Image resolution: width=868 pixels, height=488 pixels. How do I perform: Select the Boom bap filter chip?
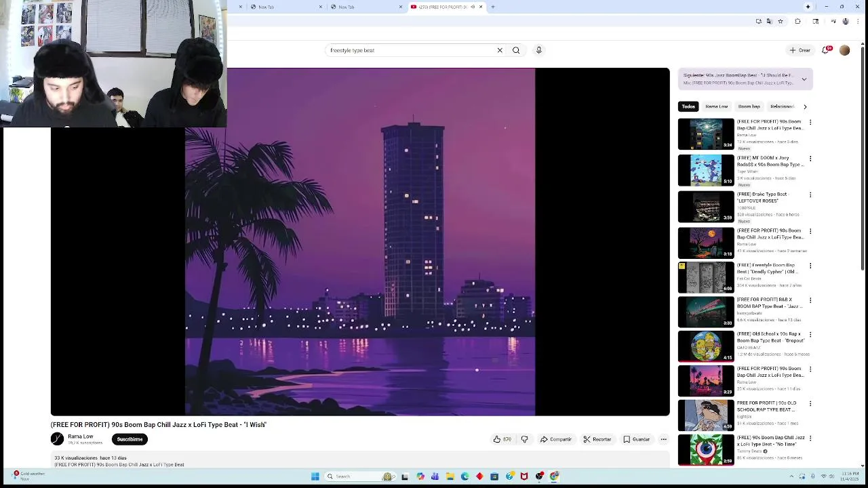[749, 106]
